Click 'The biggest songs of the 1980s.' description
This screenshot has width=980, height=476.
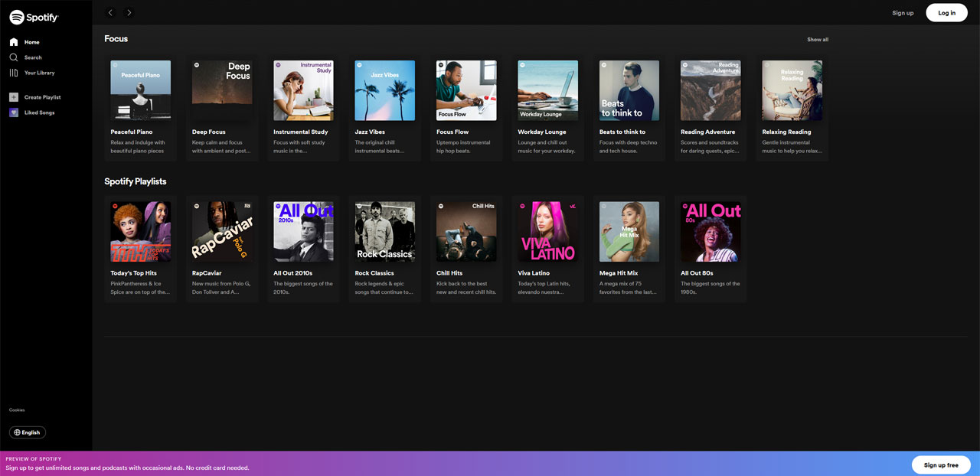[710, 288]
